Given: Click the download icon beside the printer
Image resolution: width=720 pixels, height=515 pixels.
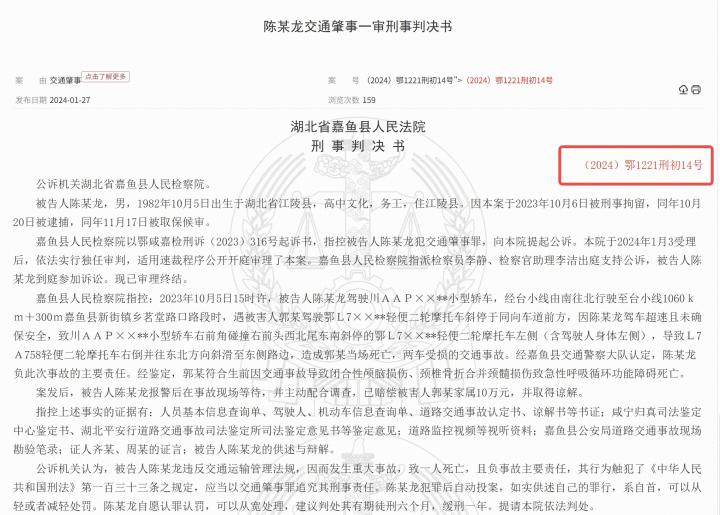Looking at the screenshot, I should click(683, 90).
